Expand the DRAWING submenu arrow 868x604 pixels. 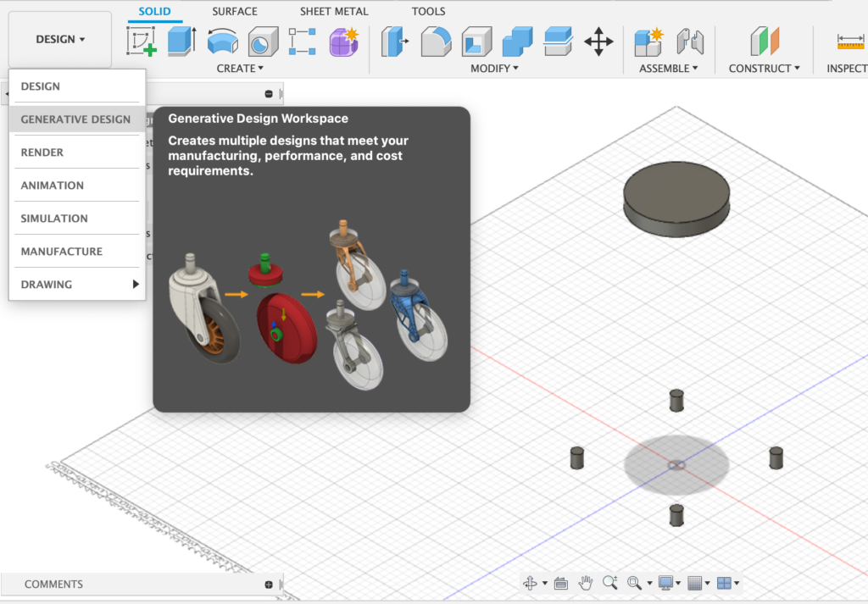pos(136,285)
